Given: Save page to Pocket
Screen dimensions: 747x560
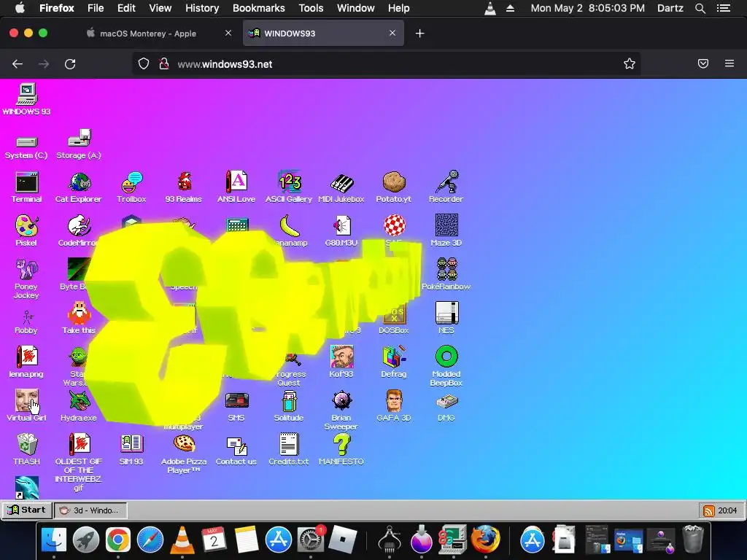Looking at the screenshot, I should 703,63.
